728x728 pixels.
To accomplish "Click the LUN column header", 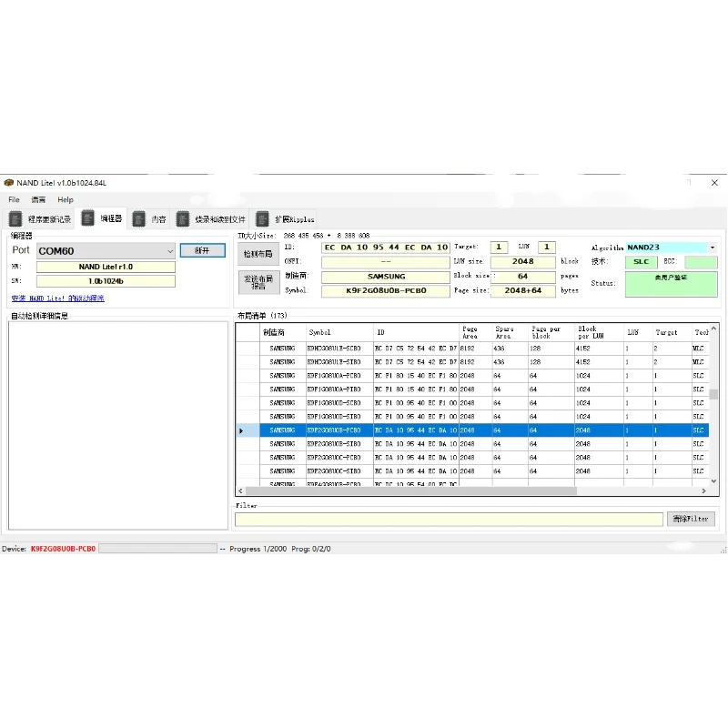I will (x=638, y=332).
